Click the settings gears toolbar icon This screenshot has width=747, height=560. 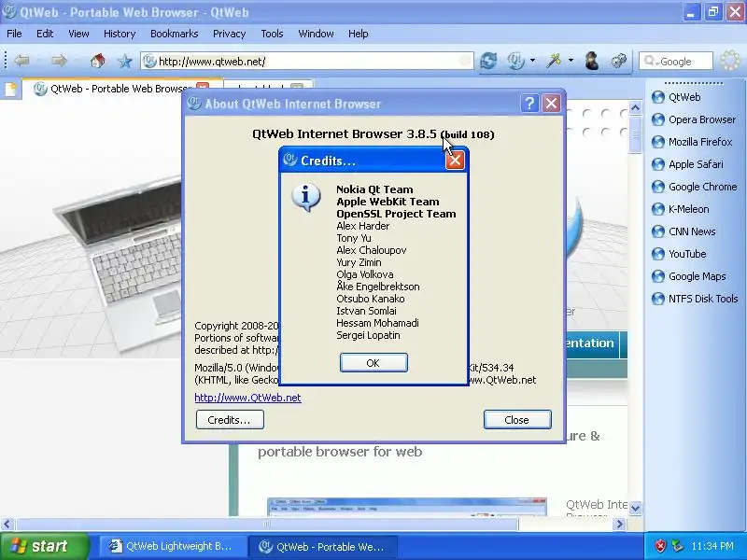click(x=619, y=61)
